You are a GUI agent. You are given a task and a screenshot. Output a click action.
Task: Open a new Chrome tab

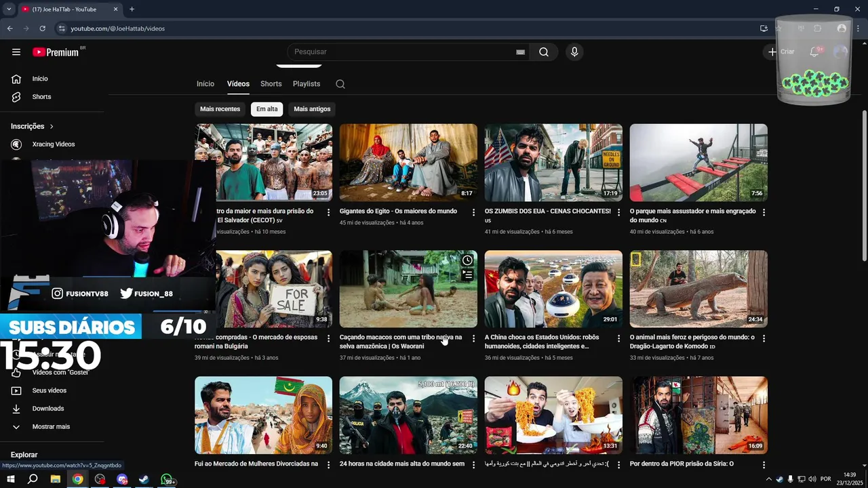coord(132,9)
